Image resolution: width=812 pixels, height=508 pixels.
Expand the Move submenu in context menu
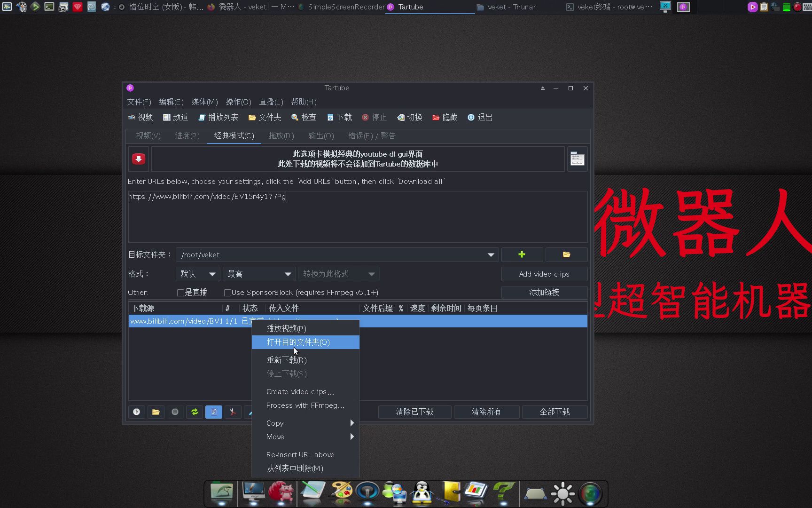click(305, 437)
